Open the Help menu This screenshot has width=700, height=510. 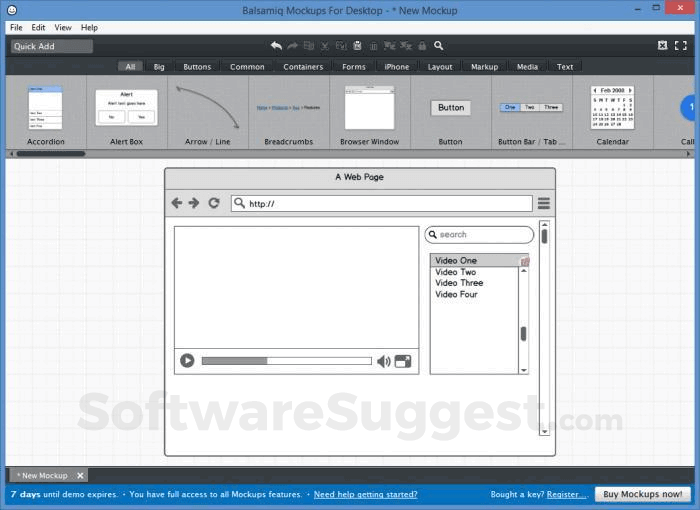(x=89, y=28)
